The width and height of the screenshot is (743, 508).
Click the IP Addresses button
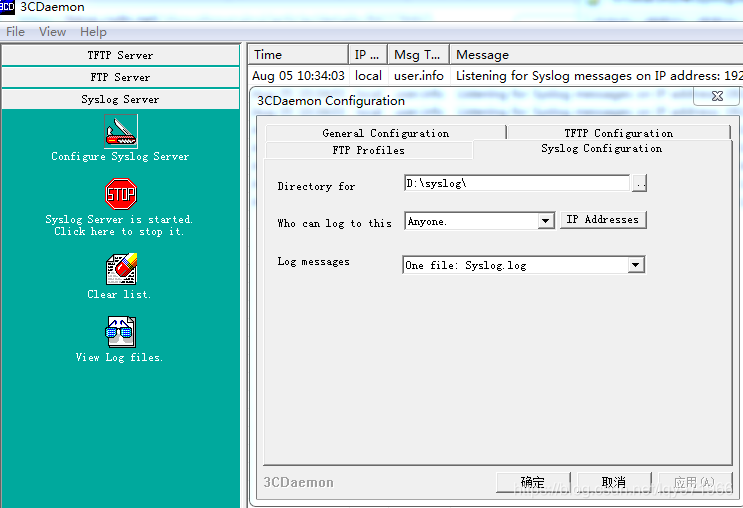coord(603,219)
